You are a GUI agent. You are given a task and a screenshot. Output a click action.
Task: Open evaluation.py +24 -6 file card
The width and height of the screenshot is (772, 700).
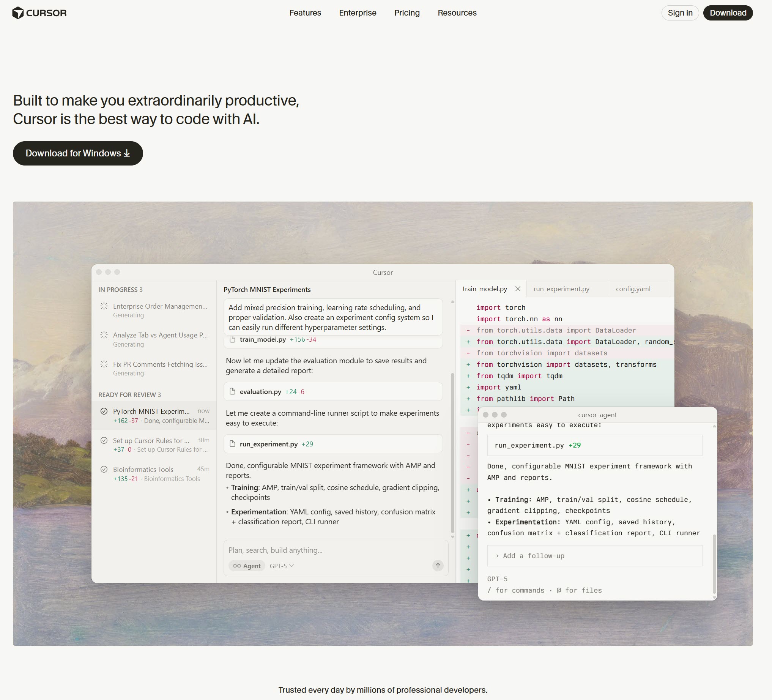pos(333,391)
